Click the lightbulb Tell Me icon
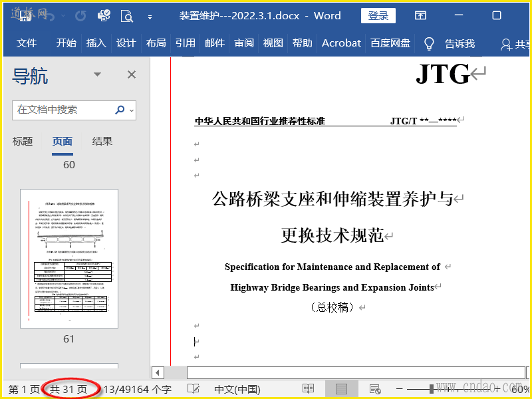 coord(429,43)
